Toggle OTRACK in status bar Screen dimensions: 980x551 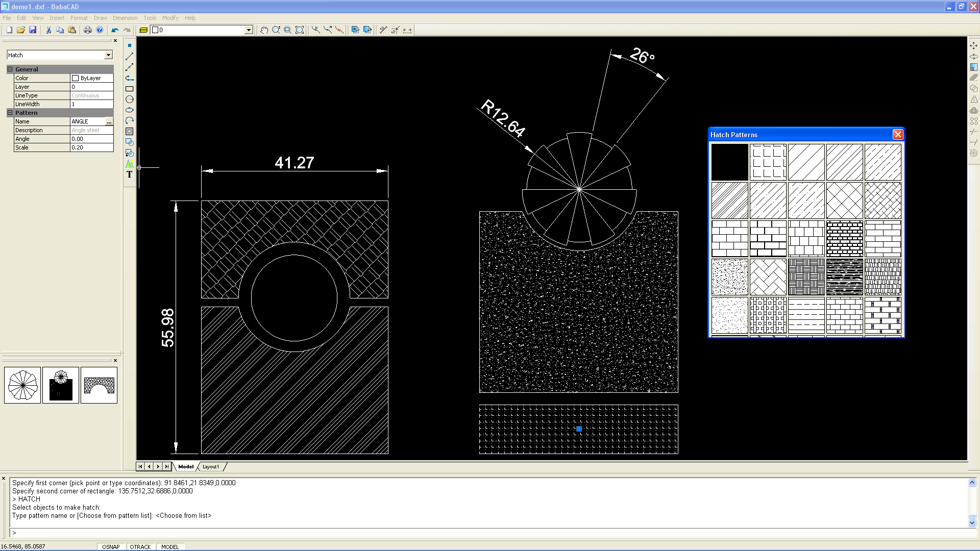(140, 546)
